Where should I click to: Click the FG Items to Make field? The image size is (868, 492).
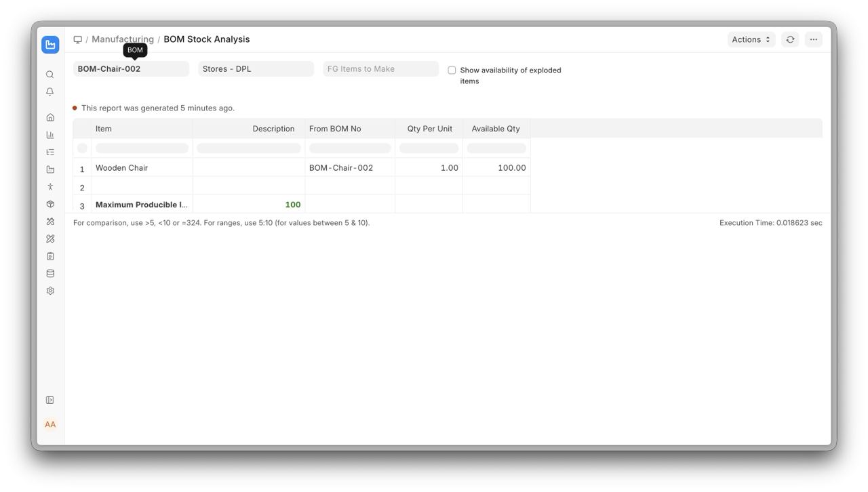click(380, 68)
